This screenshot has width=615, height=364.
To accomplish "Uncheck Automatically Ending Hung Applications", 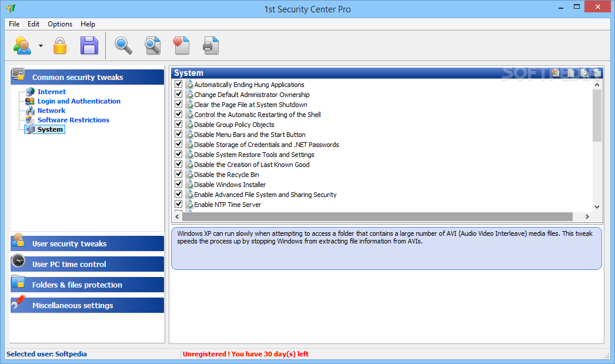I will coord(179,84).
